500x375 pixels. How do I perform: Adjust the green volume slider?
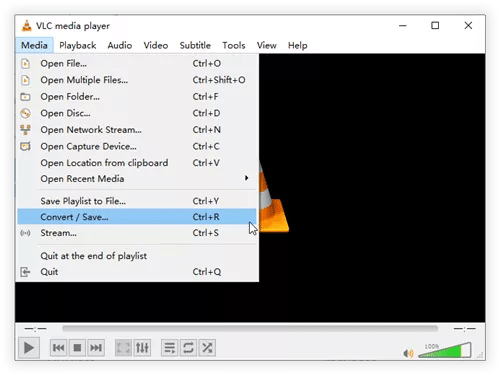point(445,350)
